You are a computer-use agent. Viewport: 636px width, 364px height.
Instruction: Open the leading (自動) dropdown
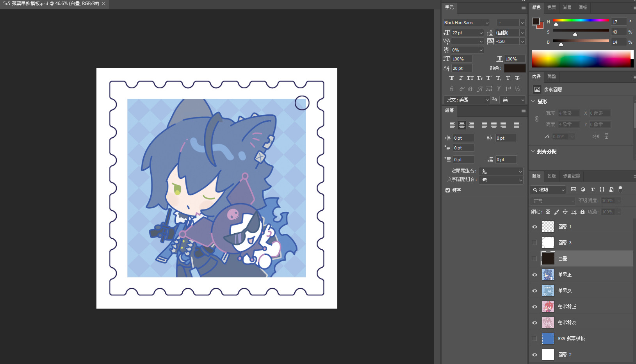click(x=522, y=33)
